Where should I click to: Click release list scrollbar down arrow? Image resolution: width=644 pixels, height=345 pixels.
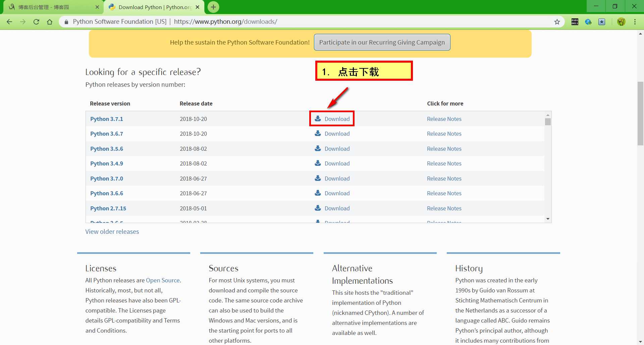point(548,219)
